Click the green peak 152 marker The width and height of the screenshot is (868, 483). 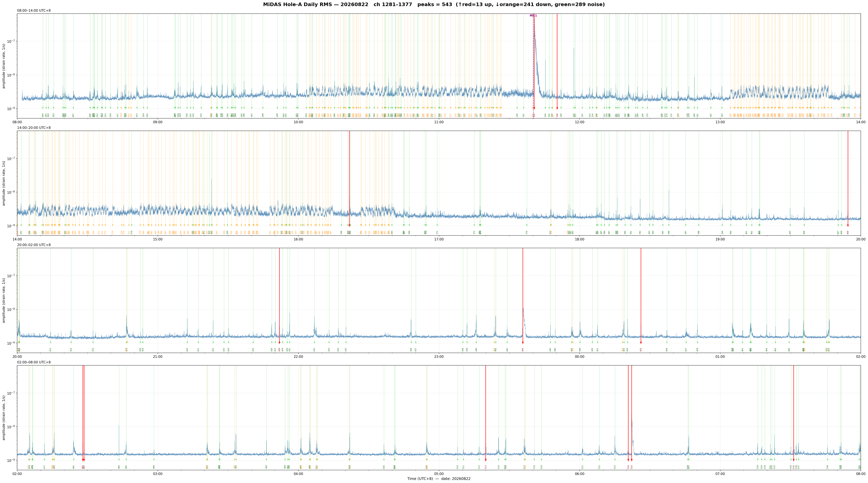(x=582, y=108)
